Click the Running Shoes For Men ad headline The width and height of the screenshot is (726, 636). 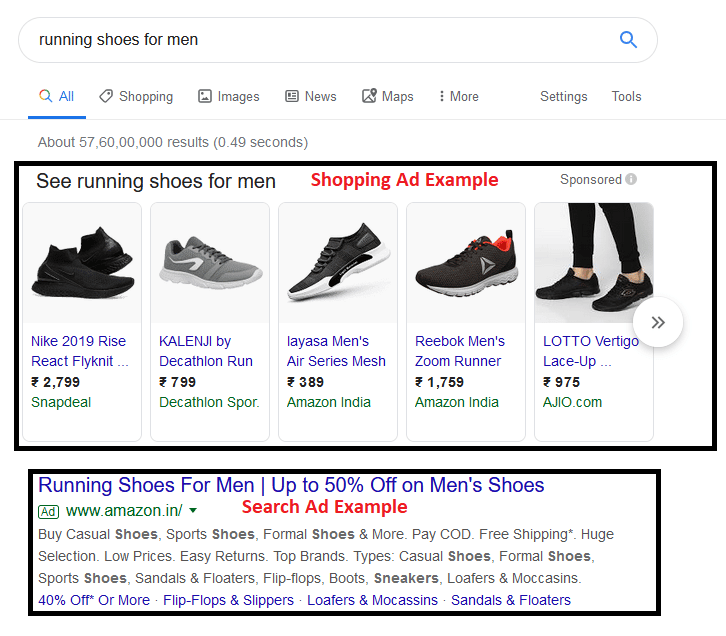pos(291,486)
